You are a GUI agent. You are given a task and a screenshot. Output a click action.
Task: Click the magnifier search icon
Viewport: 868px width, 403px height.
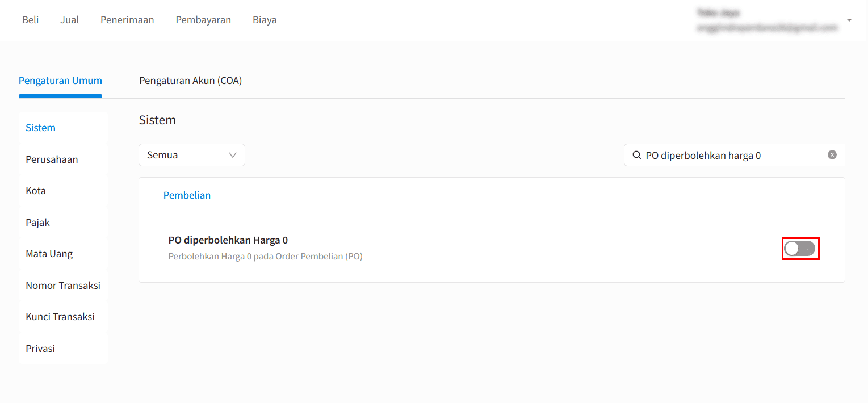(637, 155)
